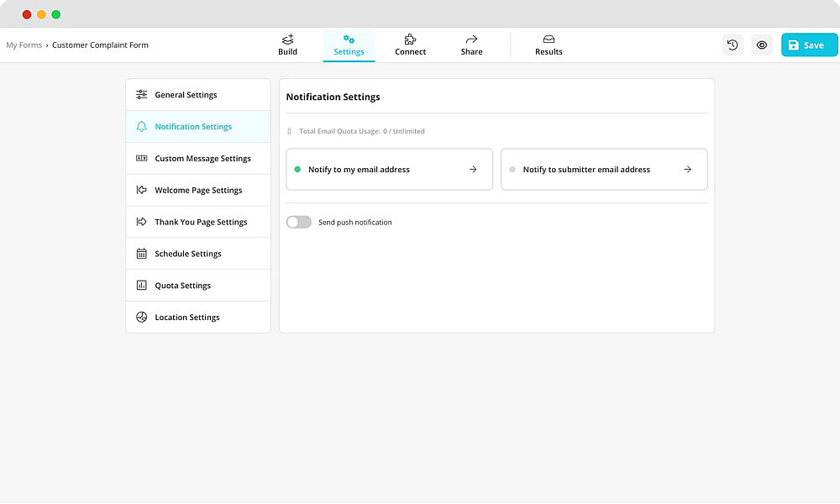The height and width of the screenshot is (504, 840).
Task: Click the Thank You Page arrow icon
Action: tap(141, 222)
